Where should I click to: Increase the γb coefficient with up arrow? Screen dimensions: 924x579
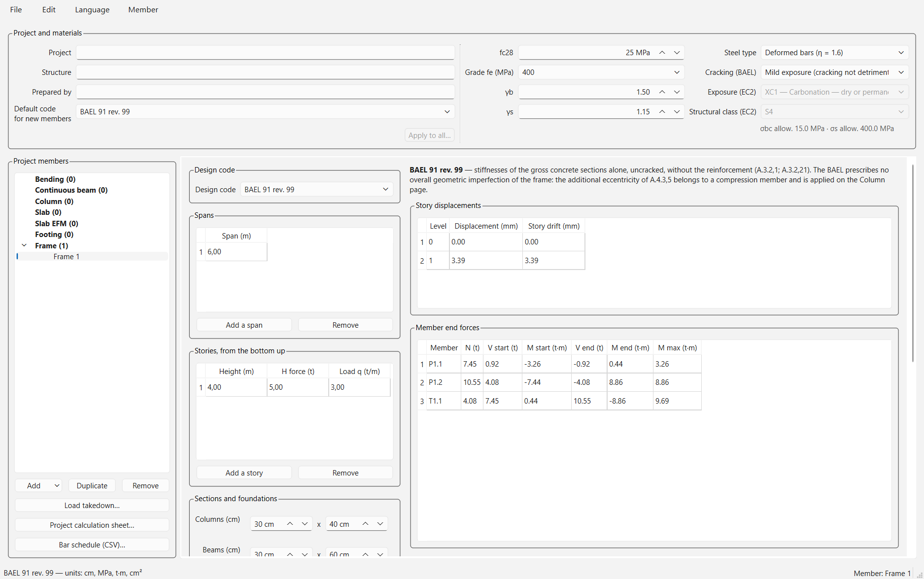click(662, 92)
